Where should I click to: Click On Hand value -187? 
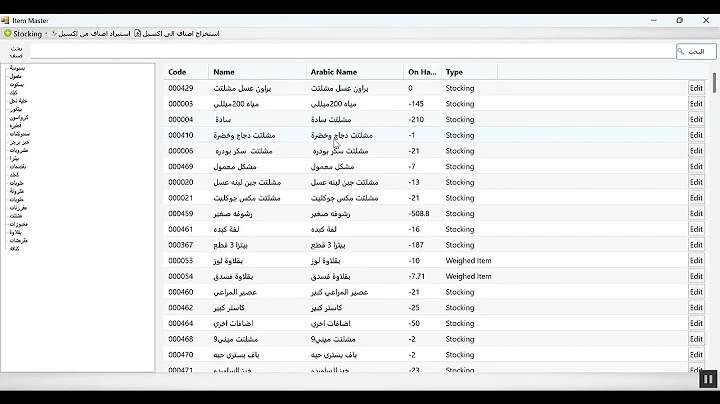point(416,245)
